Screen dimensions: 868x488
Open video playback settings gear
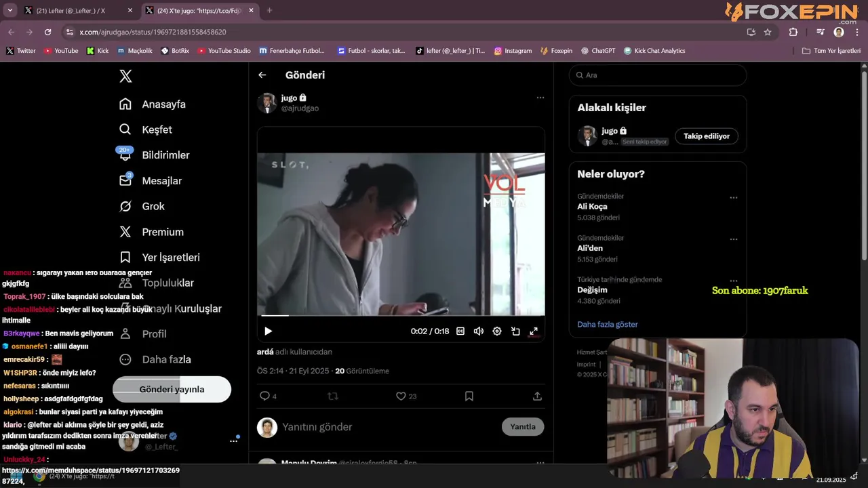tap(497, 331)
